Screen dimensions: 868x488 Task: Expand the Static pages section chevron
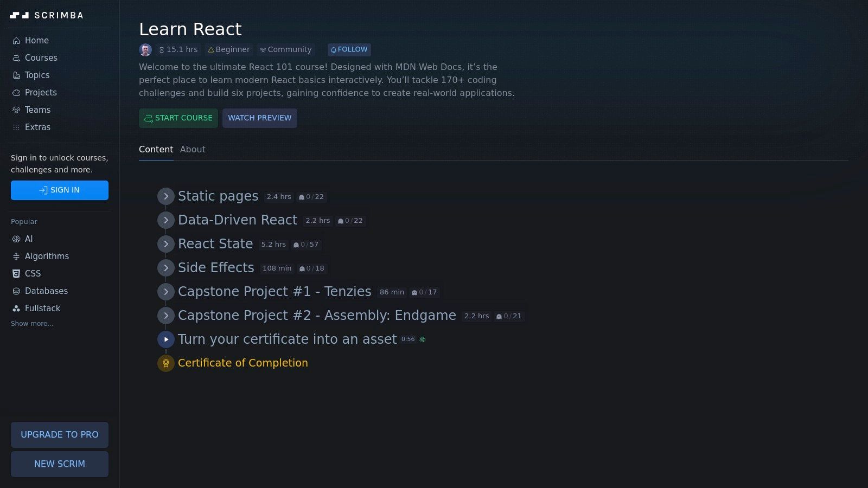click(166, 196)
